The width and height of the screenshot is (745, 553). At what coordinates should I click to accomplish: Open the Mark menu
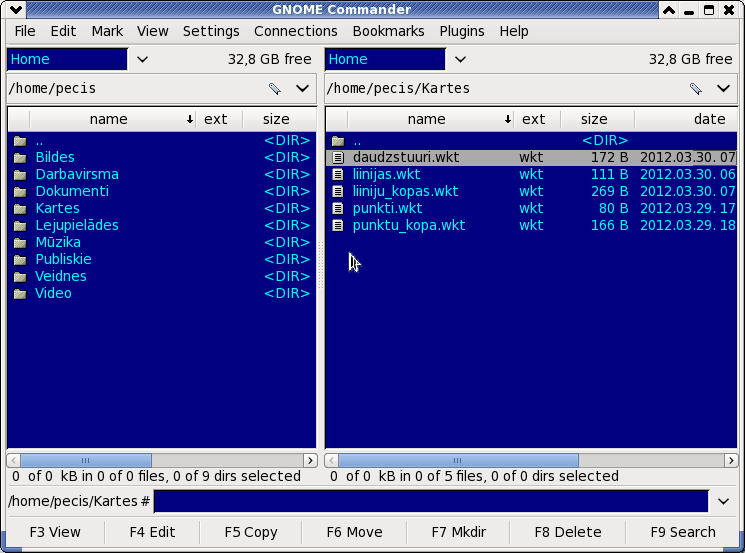pyautogui.click(x=107, y=31)
